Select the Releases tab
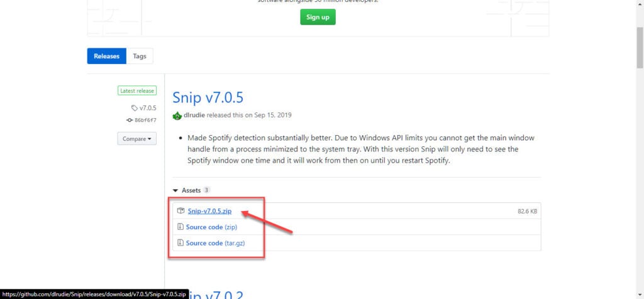The image size is (644, 299). (107, 56)
